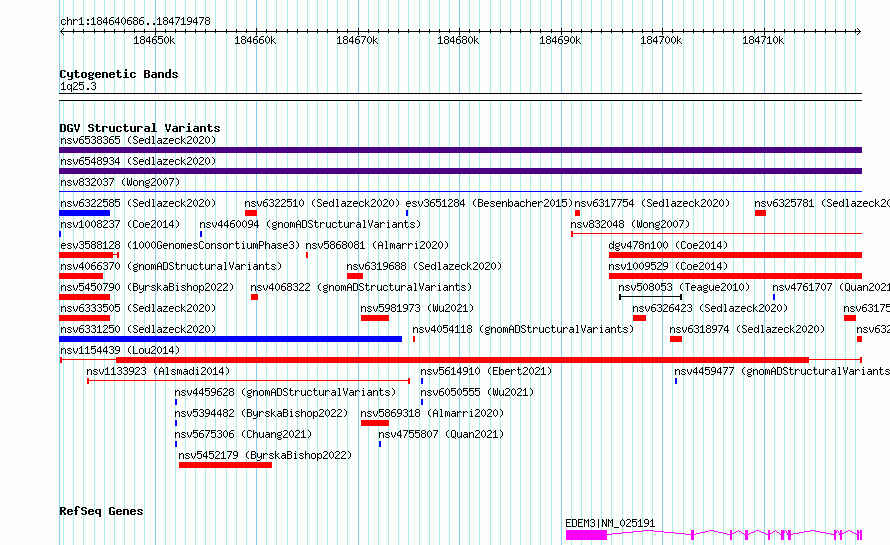Click the RefSeq Genes track header
Image resolution: width=890 pixels, height=545 pixels.
101,511
